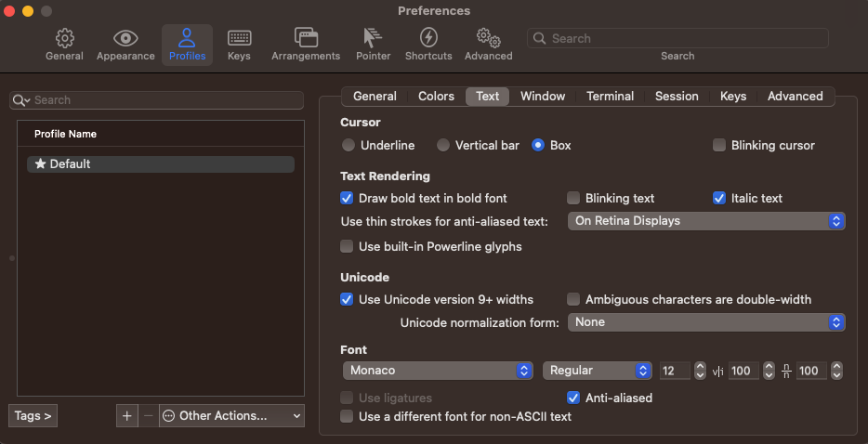Screen dimensions: 868x444
Task: Select the Profiles toolbar icon
Action: tap(187, 45)
